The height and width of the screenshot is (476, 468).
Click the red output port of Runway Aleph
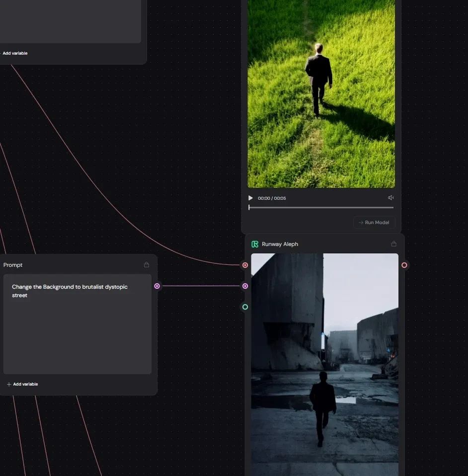click(404, 265)
